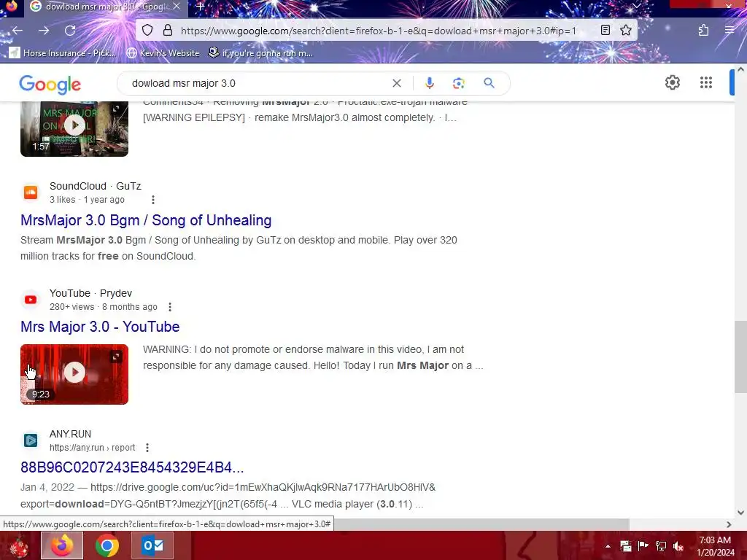The height and width of the screenshot is (560, 747).
Task: Click the "SoundCloud · GuTz" source text
Action: pyautogui.click(x=96, y=186)
